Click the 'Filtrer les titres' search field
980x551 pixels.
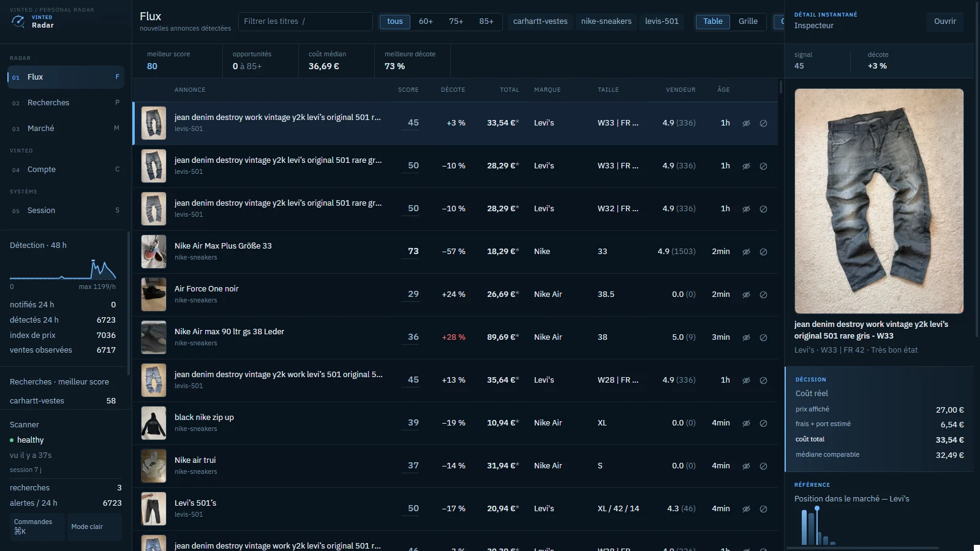click(306, 21)
